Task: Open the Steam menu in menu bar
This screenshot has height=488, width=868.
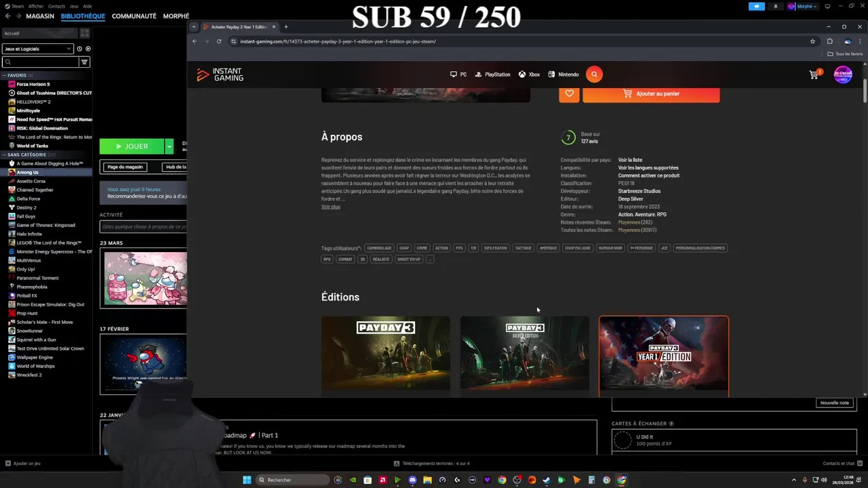Action: click(x=18, y=6)
